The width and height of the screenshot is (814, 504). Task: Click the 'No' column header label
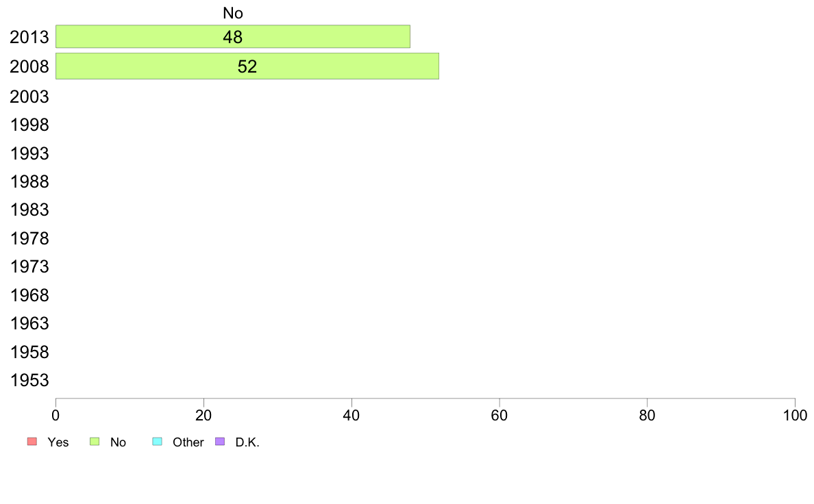click(x=233, y=13)
